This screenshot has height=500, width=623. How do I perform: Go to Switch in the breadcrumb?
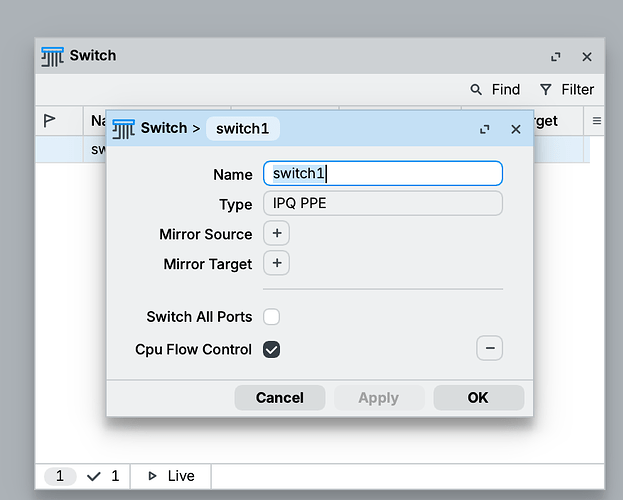(x=164, y=128)
